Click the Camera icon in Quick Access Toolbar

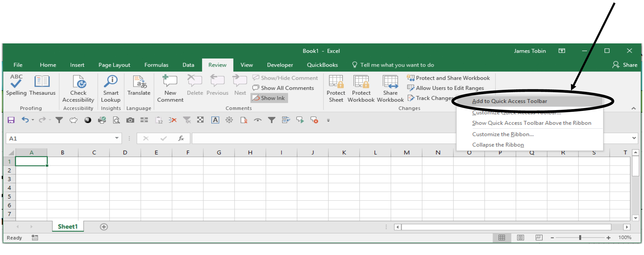[x=130, y=120]
